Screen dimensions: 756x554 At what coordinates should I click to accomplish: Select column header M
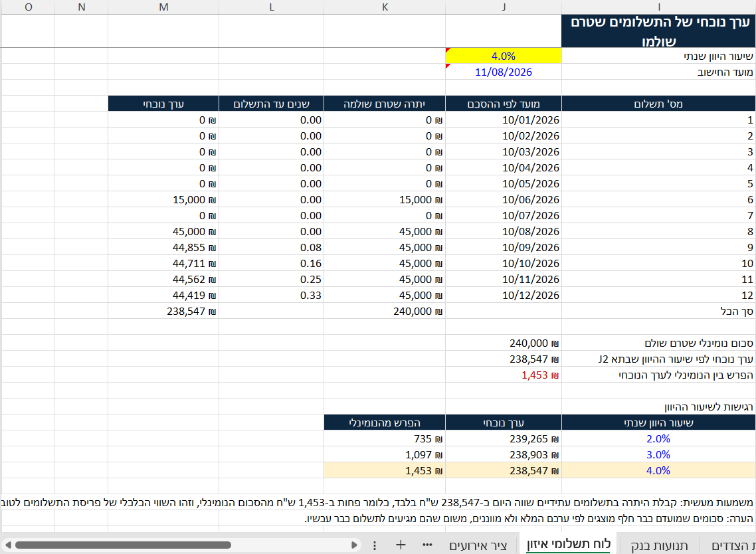[163, 7]
